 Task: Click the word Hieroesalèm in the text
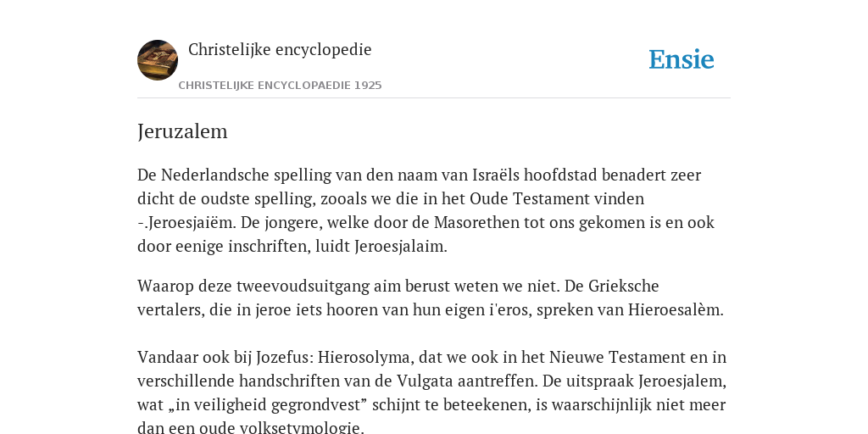[x=674, y=310]
